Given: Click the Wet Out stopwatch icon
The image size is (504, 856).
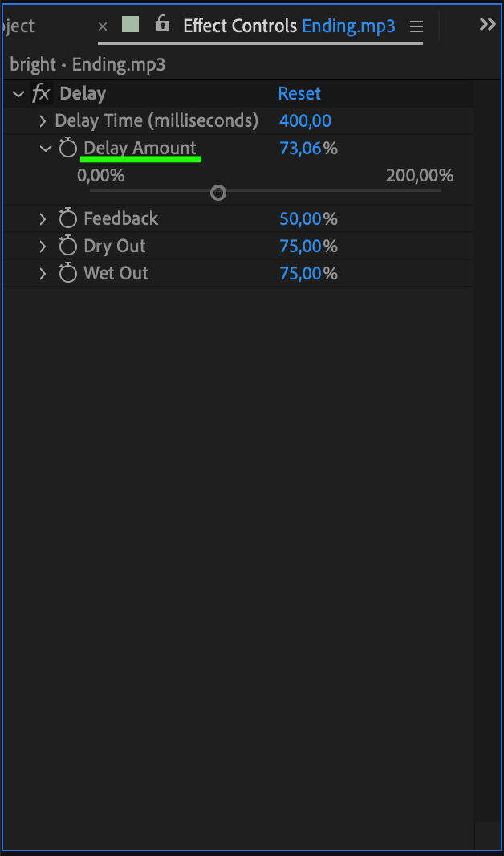Looking at the screenshot, I should pos(68,274).
